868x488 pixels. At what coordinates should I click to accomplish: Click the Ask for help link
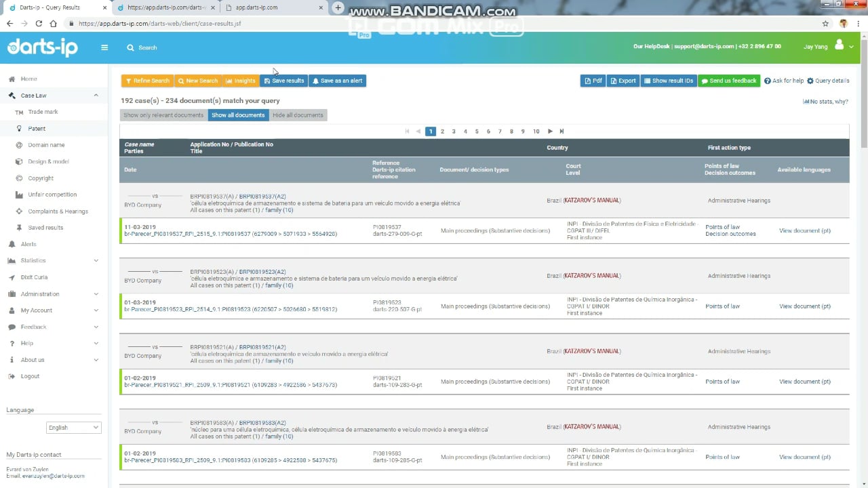[784, 81]
